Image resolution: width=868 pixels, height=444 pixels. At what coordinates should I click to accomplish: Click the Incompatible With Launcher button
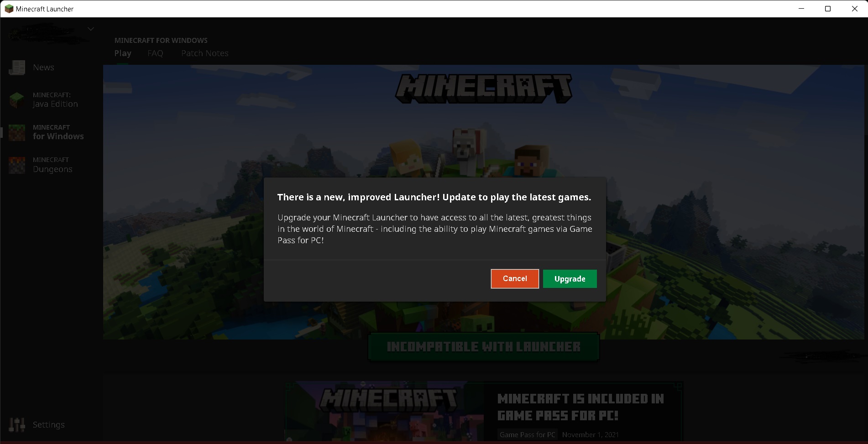tap(484, 347)
